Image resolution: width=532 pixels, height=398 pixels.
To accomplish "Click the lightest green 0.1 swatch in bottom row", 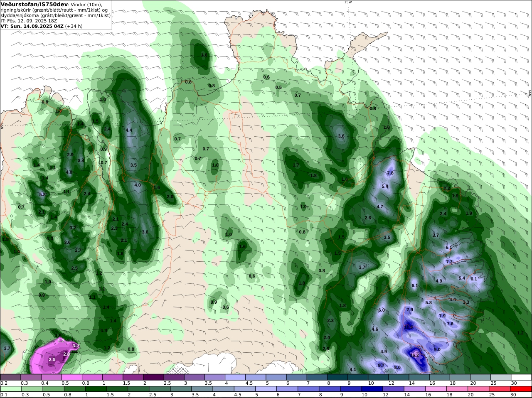I will [x=10, y=389].
